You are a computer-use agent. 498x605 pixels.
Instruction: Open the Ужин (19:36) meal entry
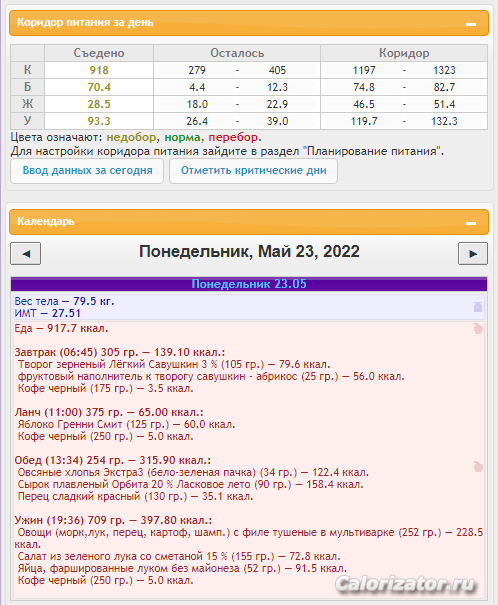tap(113, 521)
